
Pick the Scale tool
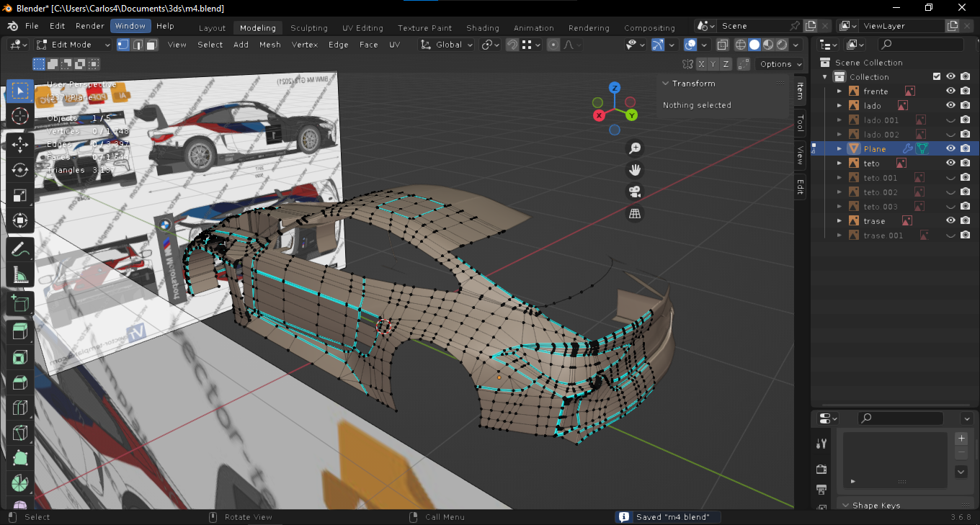coord(20,196)
